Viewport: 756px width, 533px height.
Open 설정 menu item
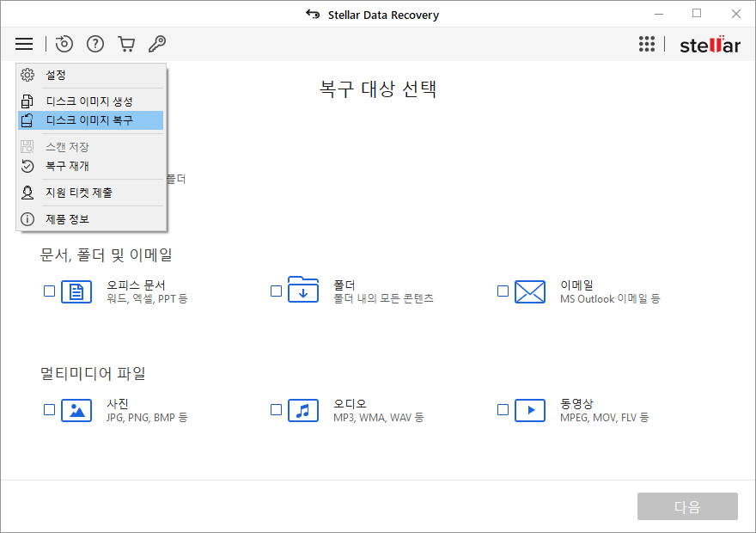(x=91, y=75)
